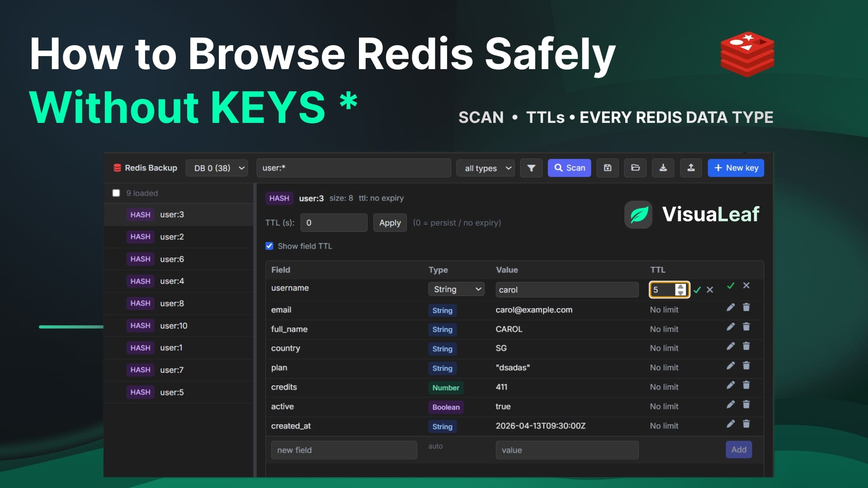868x488 pixels.
Task: Click the SG country value
Action: coord(501,348)
